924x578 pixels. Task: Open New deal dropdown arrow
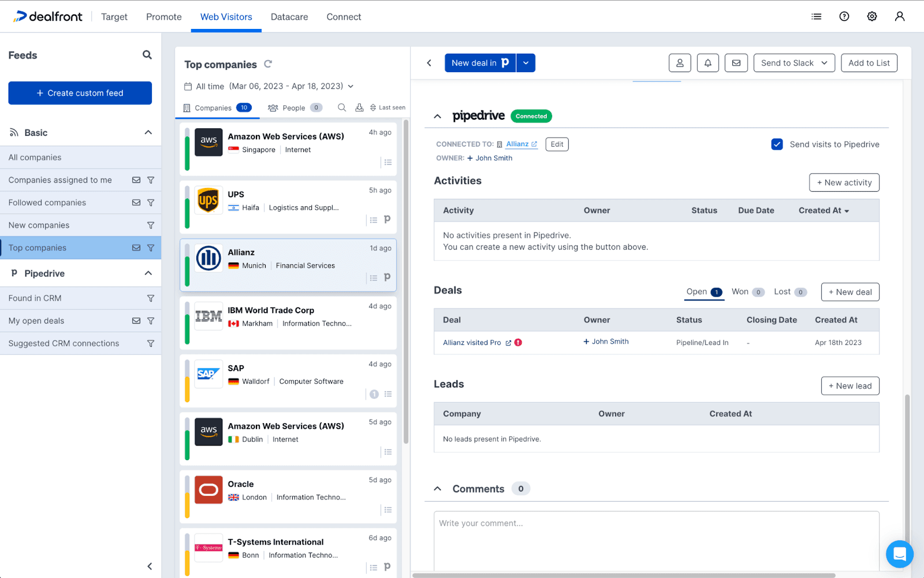pos(526,63)
